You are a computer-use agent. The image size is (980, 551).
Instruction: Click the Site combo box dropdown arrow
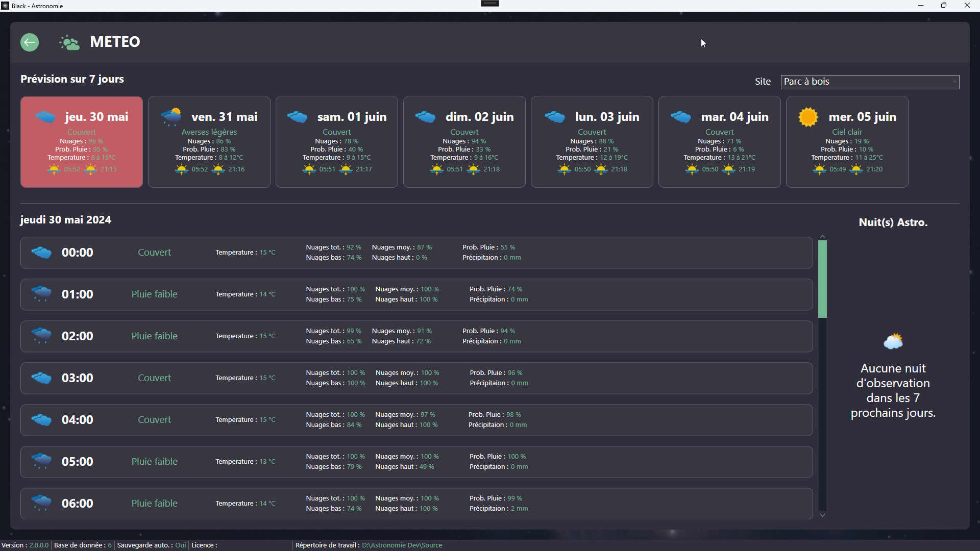[x=954, y=82]
